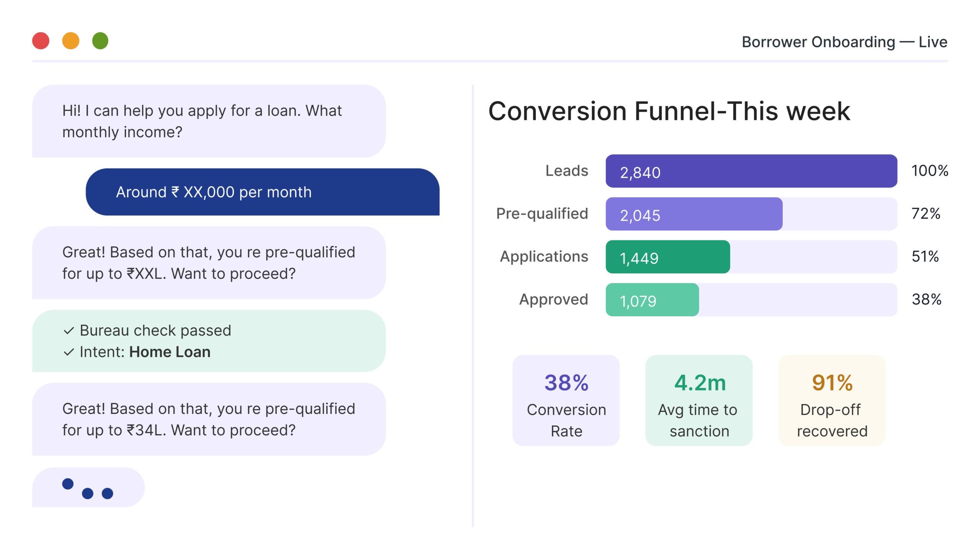The image size is (980, 549).
Task: Click the Intent Home Loan checkmark
Action: coord(69,352)
